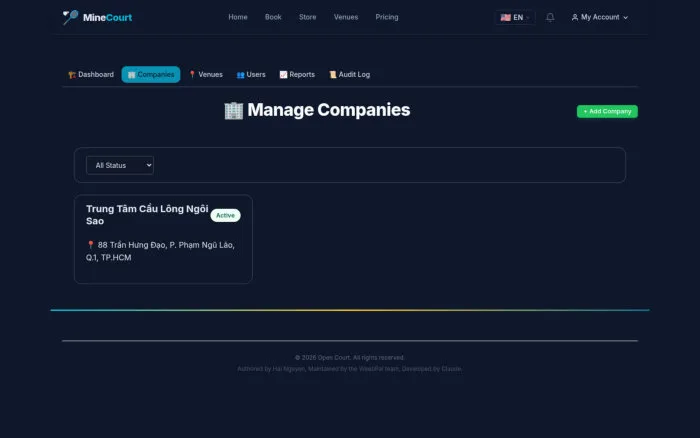Screen dimensions: 700x438
Task: Click the Dashboard tab icon
Action: click(x=72, y=75)
